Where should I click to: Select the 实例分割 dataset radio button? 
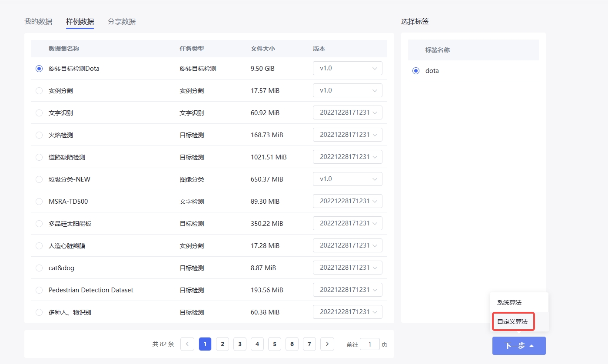(x=39, y=91)
